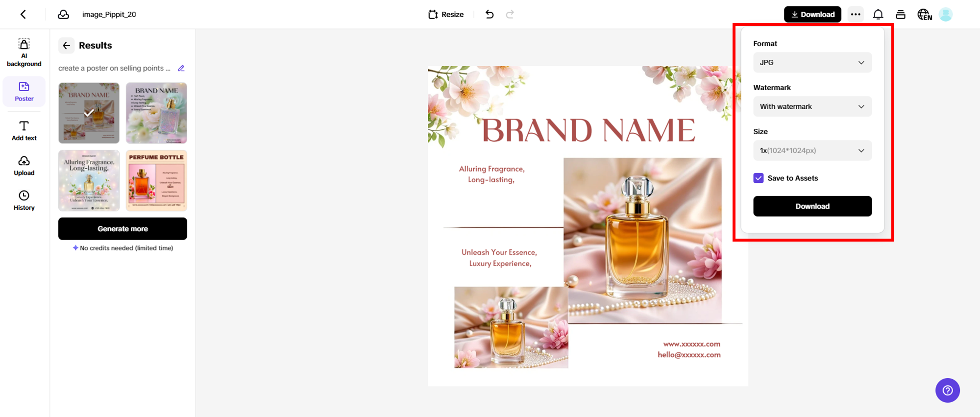
Task: Click the file name image_Pippit_20
Action: coord(109,14)
